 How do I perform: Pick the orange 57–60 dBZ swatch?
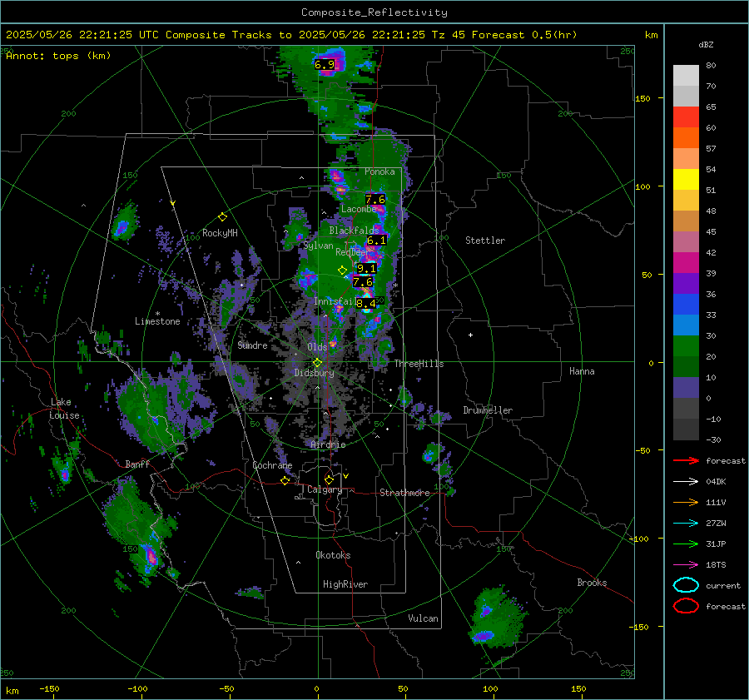(x=686, y=138)
